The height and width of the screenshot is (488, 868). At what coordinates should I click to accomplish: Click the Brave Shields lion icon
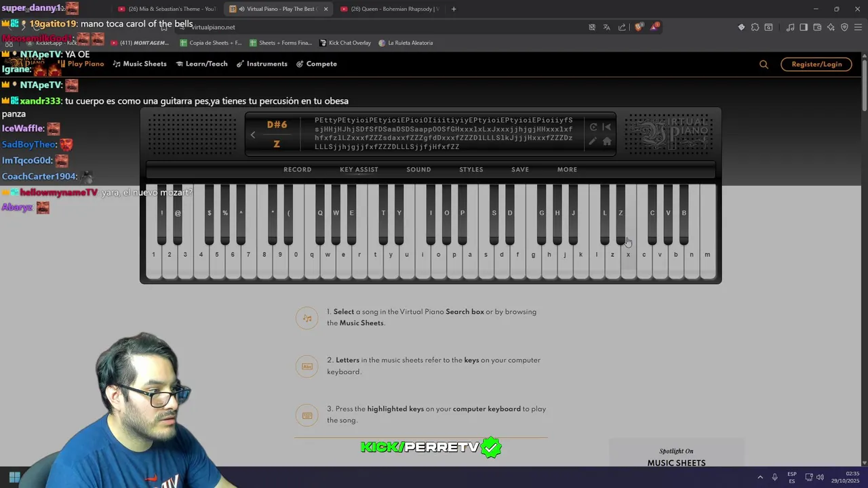[639, 27]
